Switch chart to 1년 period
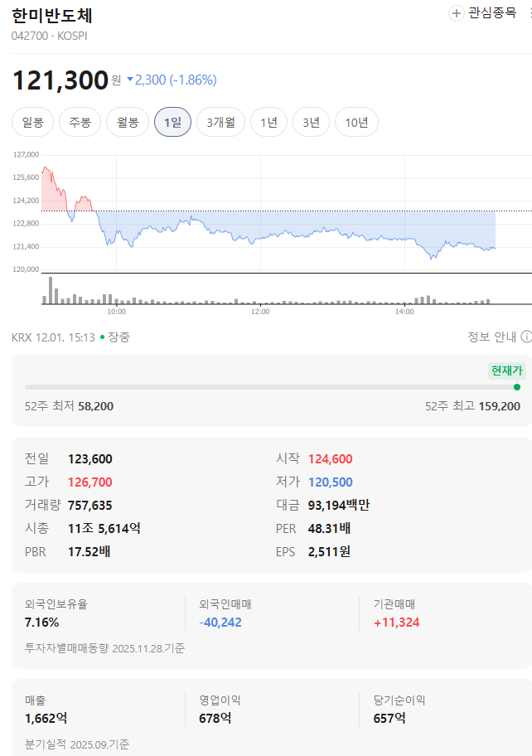The width and height of the screenshot is (532, 756). click(x=268, y=122)
